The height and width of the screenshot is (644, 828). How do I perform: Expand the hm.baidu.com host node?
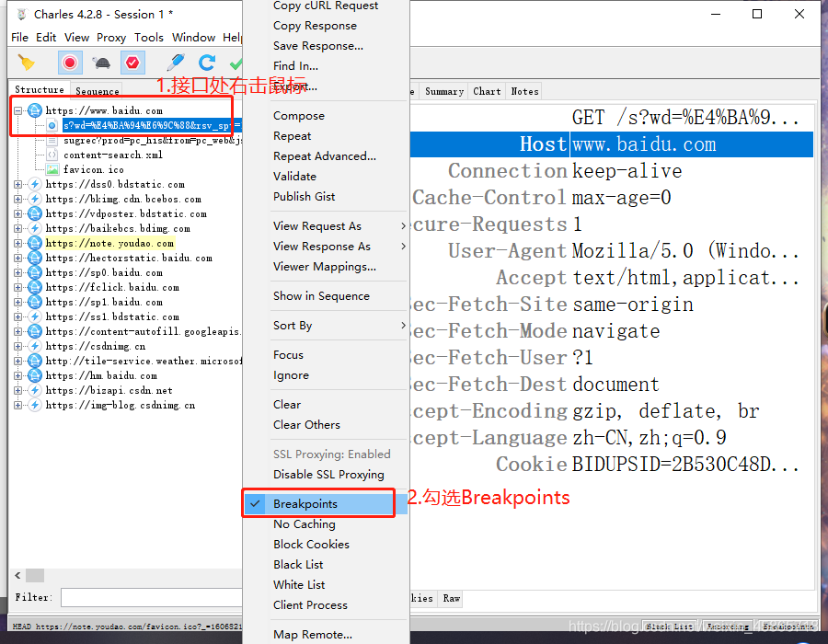coord(18,376)
